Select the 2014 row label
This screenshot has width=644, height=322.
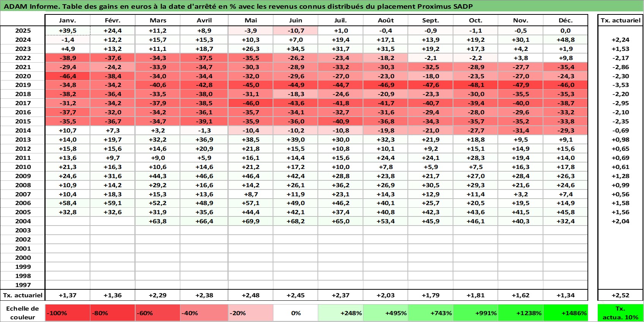coord(23,131)
